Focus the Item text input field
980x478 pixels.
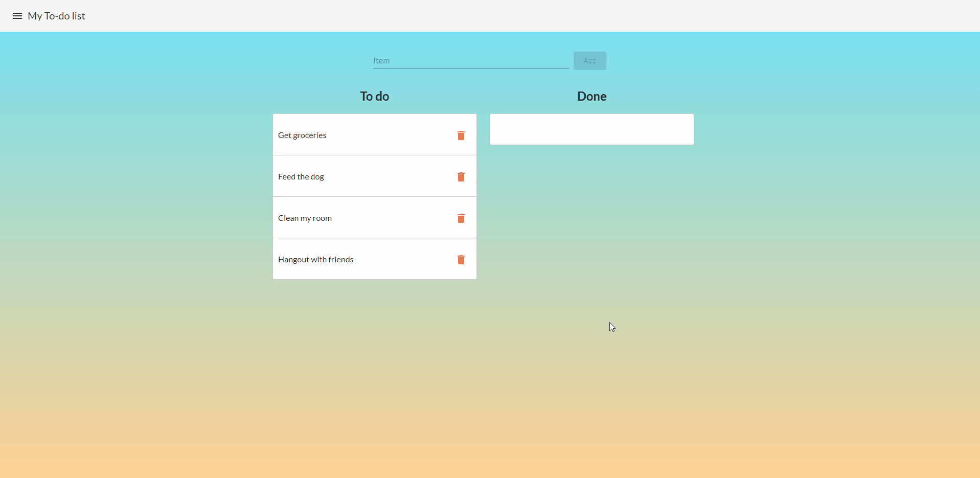470,61
